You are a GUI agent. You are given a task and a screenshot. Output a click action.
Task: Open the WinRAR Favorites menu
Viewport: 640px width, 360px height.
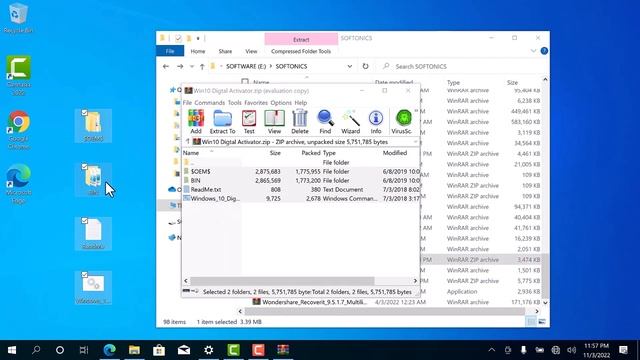click(256, 102)
